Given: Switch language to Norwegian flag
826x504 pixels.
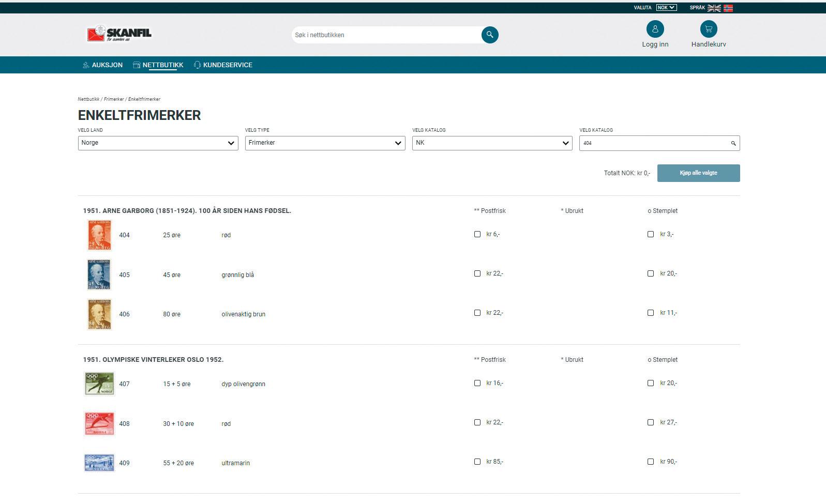Looking at the screenshot, I should tap(728, 8).
